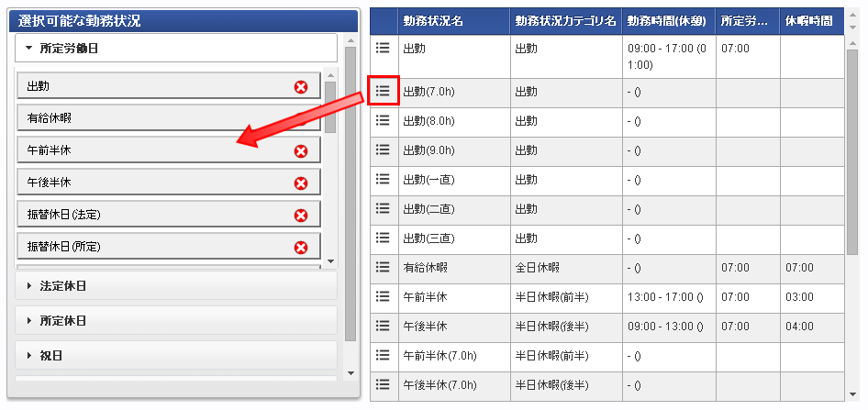
Task: Click drag-handle icon in 出勤(7.0h) row
Action: 383,91
